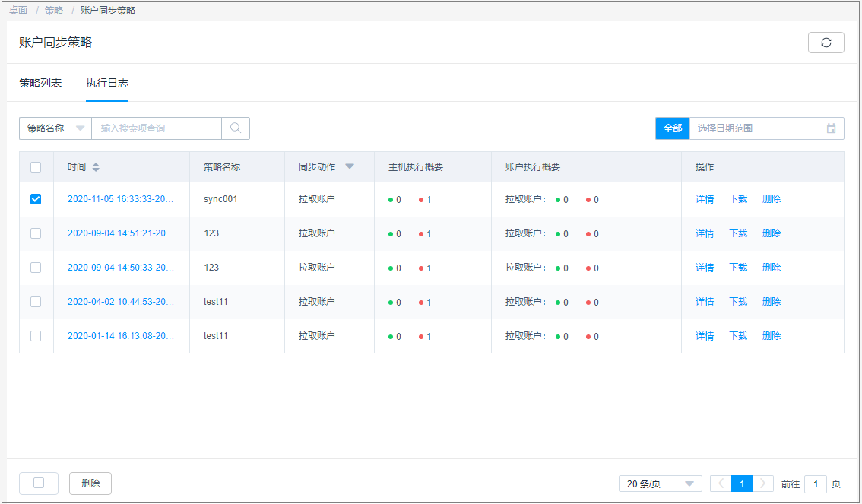Open the 同步动作 column filter arrow
Viewport: 862px width, 504px height.
pyautogui.click(x=350, y=166)
